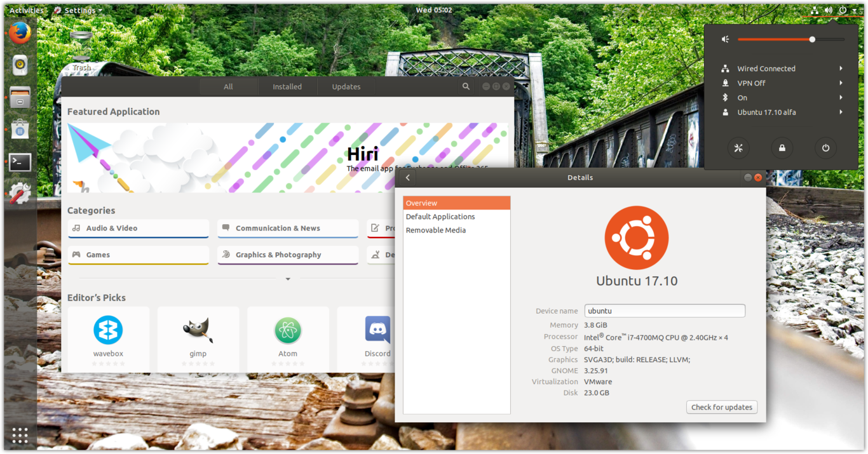Click the GNOME version 3.25.91
Screen dimensions: 868x454
pos(596,371)
